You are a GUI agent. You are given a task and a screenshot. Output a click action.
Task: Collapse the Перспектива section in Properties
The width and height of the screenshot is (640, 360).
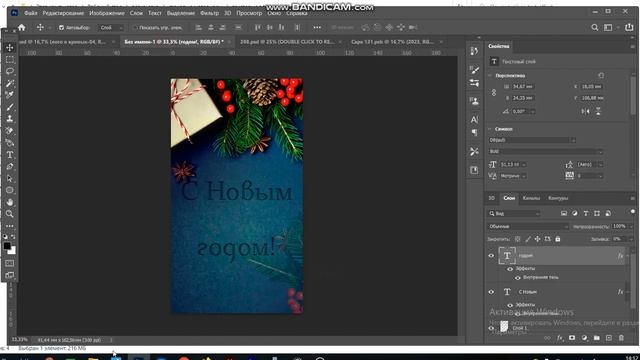coord(490,76)
